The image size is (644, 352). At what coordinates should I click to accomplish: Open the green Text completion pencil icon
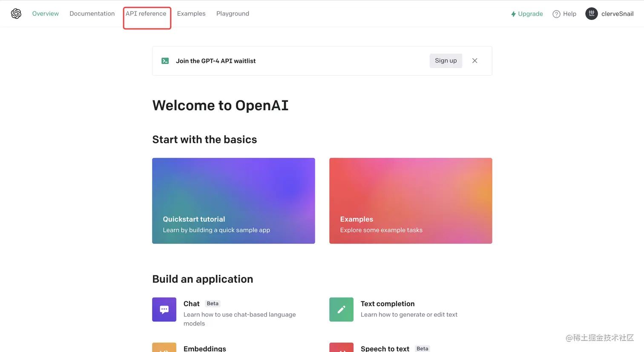(x=341, y=309)
